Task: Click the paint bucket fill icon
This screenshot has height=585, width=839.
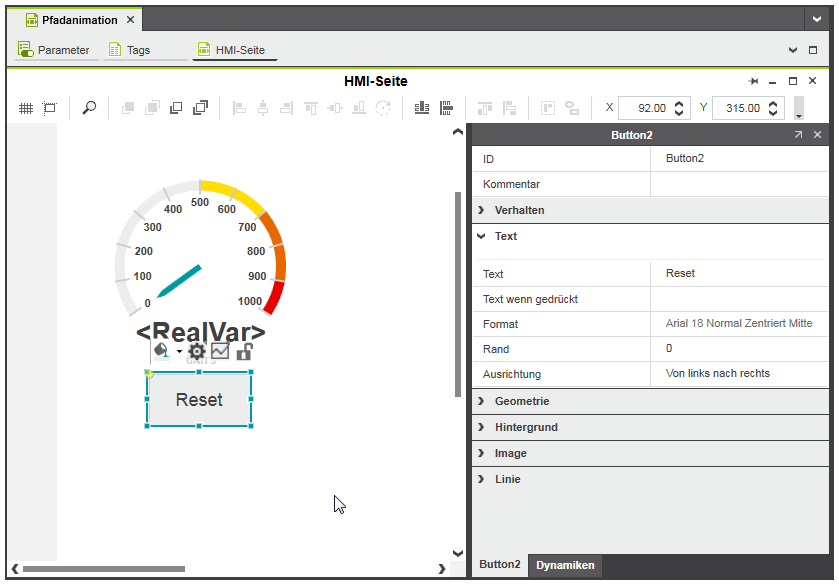Action: 162,351
